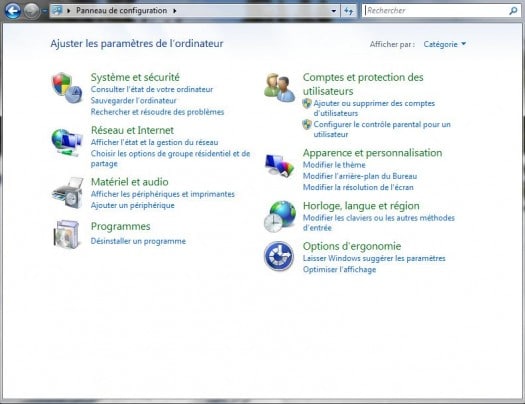Viewport: 525px width, 404px height.
Task: Click Modifier l'arrière-plan du Bureau
Action: 360,176
